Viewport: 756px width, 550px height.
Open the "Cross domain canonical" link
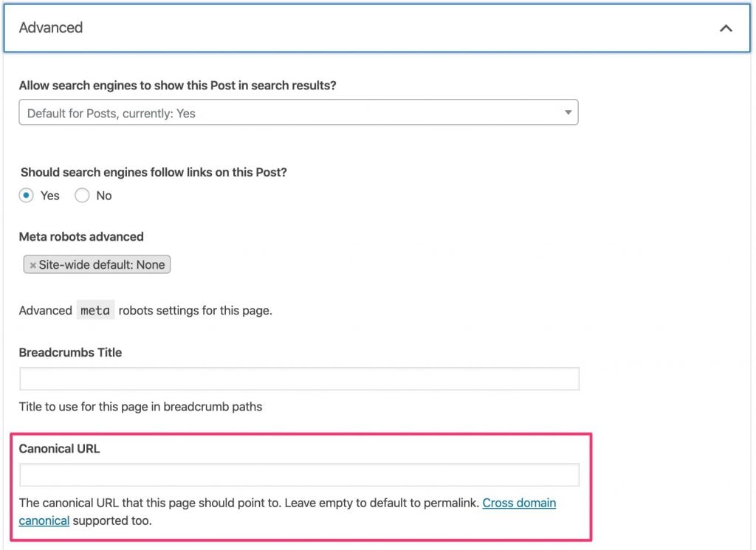click(x=519, y=503)
